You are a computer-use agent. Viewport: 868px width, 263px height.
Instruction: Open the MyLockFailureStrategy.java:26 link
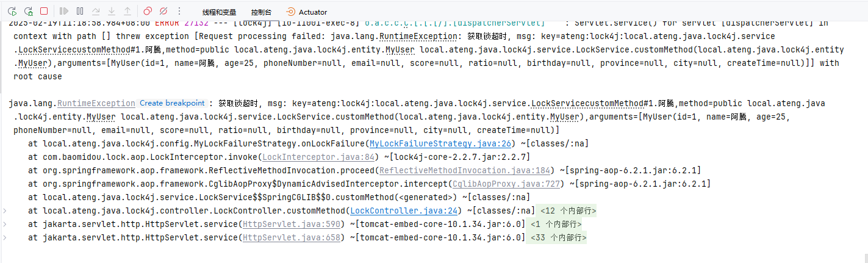[x=440, y=143]
